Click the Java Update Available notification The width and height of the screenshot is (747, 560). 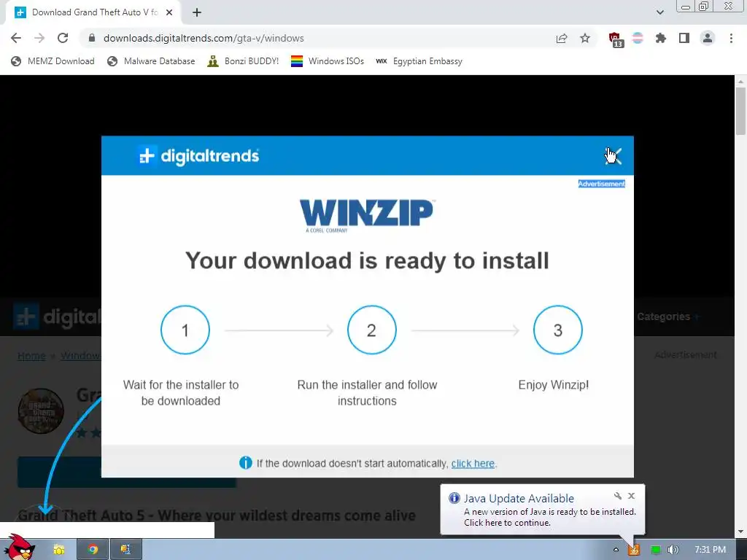click(x=543, y=510)
